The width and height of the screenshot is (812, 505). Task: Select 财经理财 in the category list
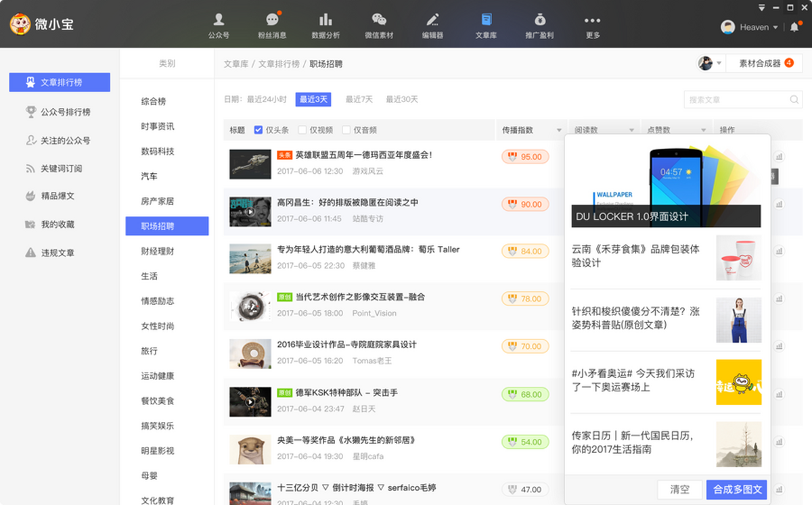coord(158,251)
